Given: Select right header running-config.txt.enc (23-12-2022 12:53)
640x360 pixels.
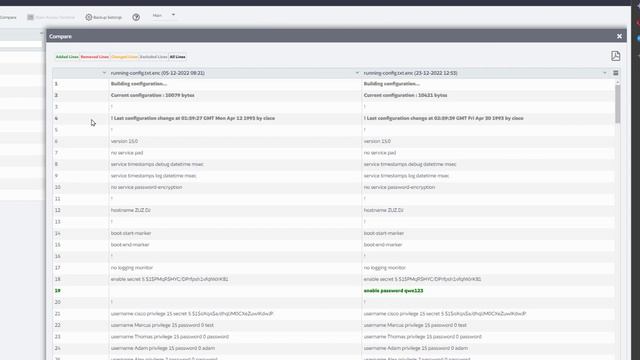Looking at the screenshot, I should point(410,73).
